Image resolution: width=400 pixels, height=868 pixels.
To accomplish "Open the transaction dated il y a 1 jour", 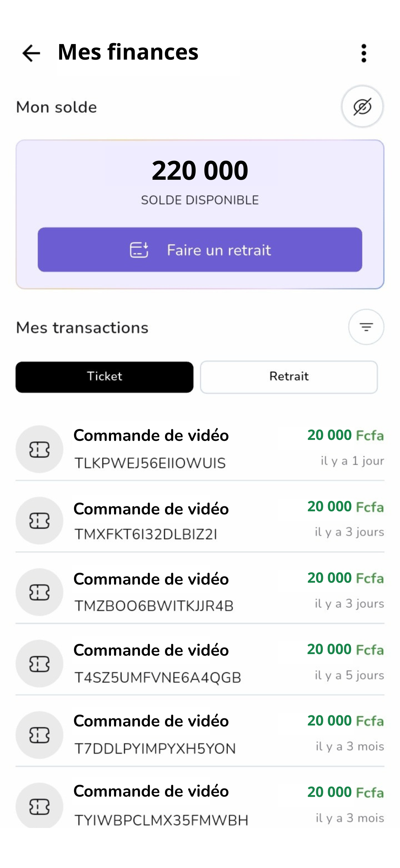I will pos(200,449).
